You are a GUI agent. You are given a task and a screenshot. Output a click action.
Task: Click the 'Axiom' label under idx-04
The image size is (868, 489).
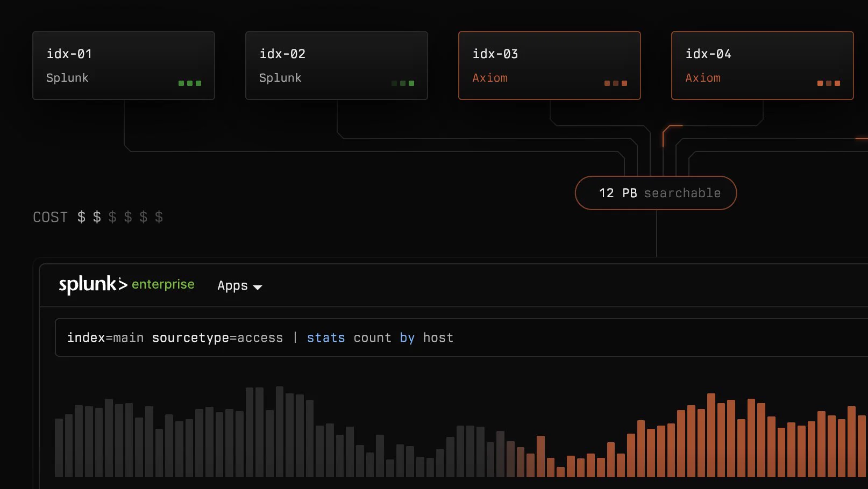pyautogui.click(x=703, y=78)
